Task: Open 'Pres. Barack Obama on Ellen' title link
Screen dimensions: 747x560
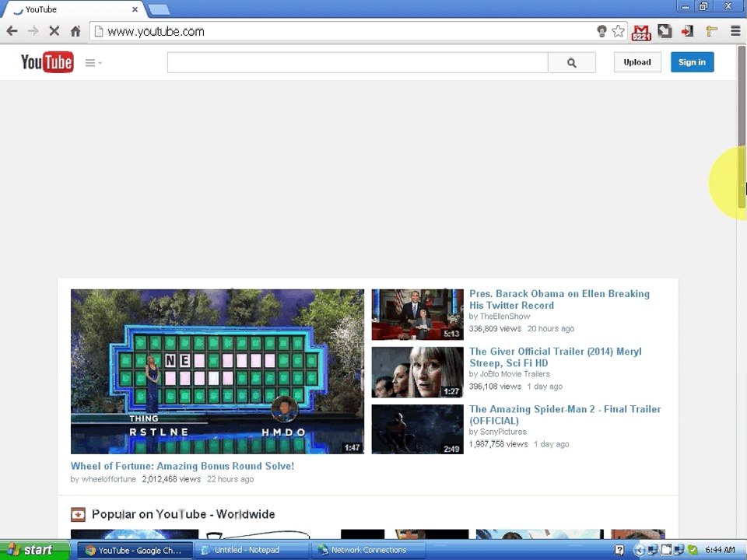Action: point(559,299)
